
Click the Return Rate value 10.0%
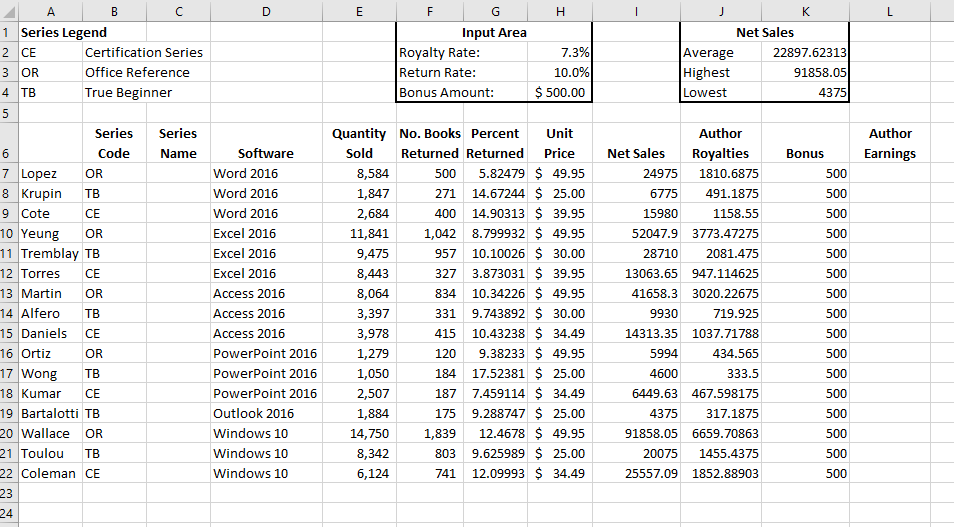click(x=559, y=72)
